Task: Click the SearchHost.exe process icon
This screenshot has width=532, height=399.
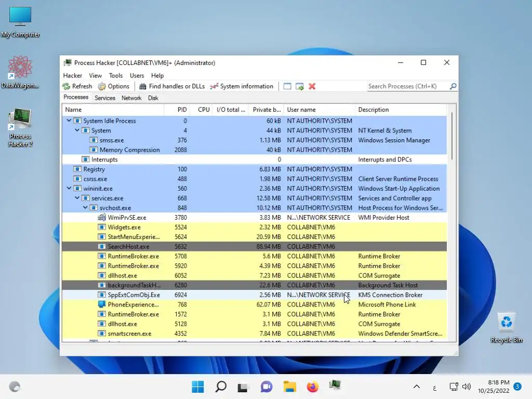Action: pyautogui.click(x=102, y=246)
